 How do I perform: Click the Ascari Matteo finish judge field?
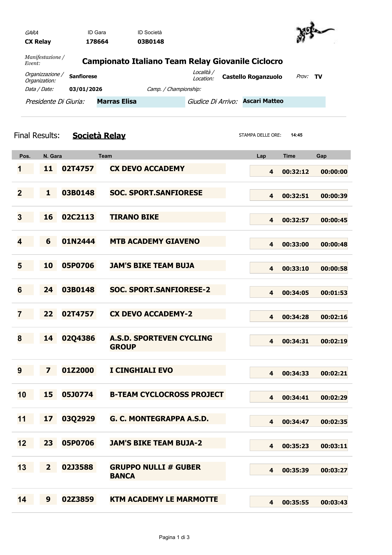[x=284, y=102]
